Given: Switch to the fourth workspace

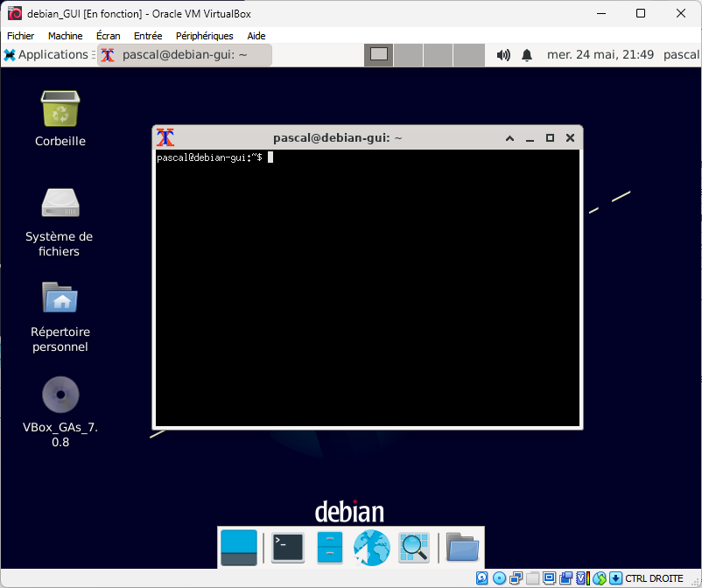Looking at the screenshot, I should [x=469, y=55].
